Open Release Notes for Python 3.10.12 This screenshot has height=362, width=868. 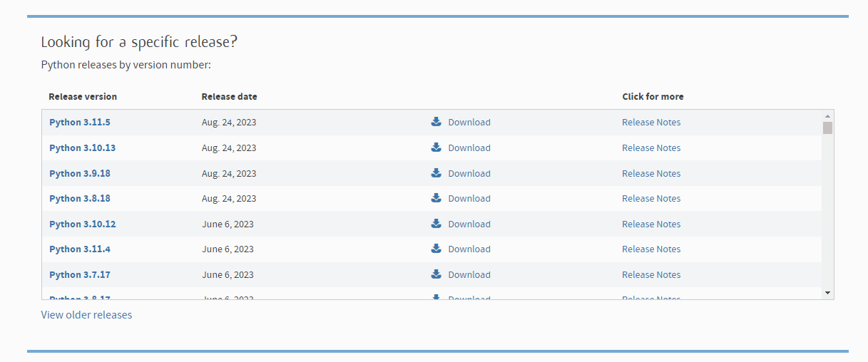[x=651, y=224]
